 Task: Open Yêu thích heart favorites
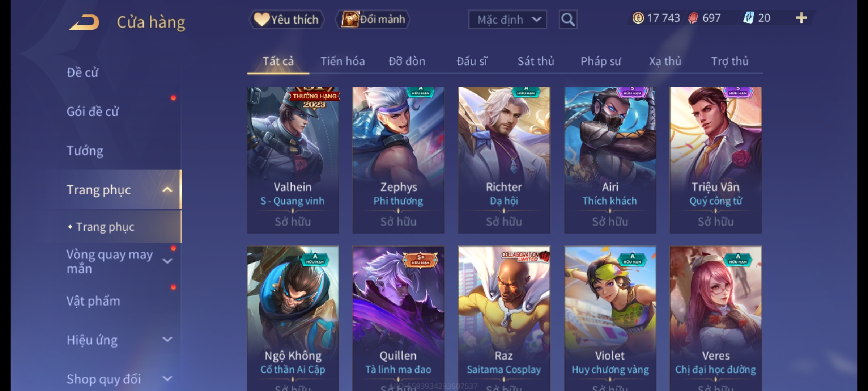[286, 20]
